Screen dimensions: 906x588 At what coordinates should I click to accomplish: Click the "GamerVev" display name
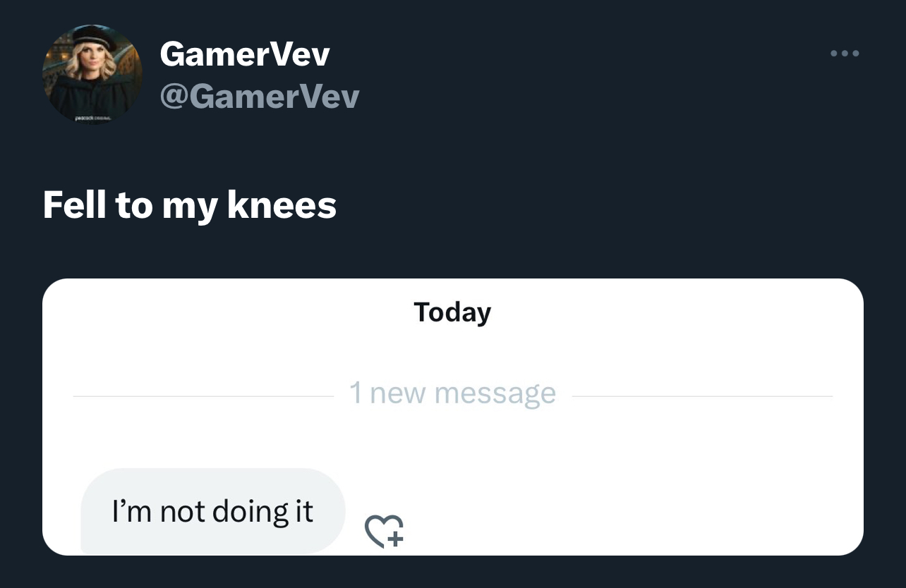pyautogui.click(x=245, y=54)
